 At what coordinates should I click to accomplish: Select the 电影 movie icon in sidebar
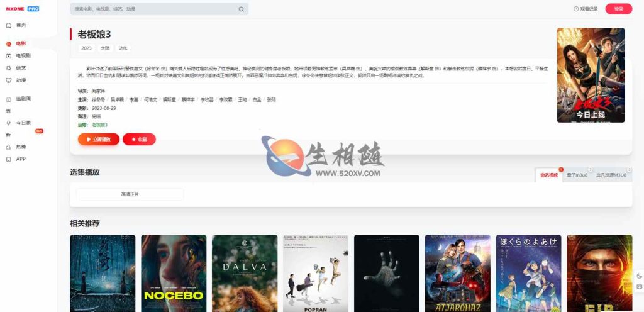9,43
